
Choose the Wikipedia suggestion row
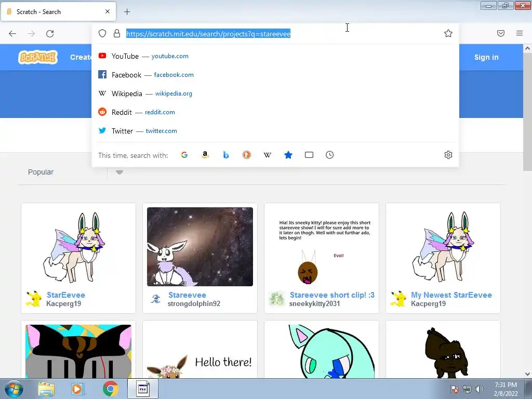[x=275, y=94]
